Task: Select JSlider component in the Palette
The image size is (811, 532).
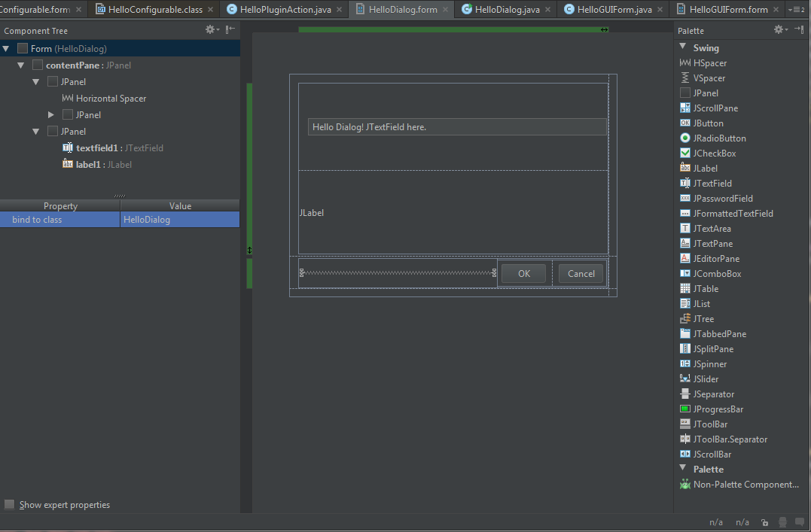Action: click(706, 378)
